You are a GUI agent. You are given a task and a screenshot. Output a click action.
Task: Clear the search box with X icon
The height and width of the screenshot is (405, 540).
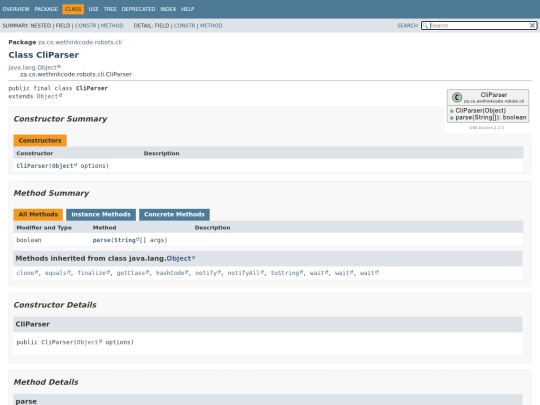click(x=532, y=25)
